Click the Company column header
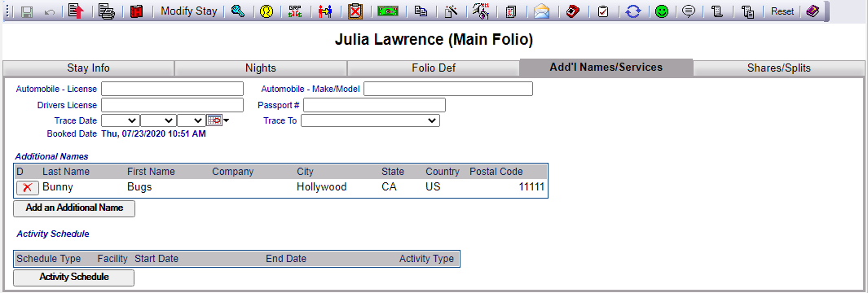Screen dimensions: 868x293 click(233, 172)
